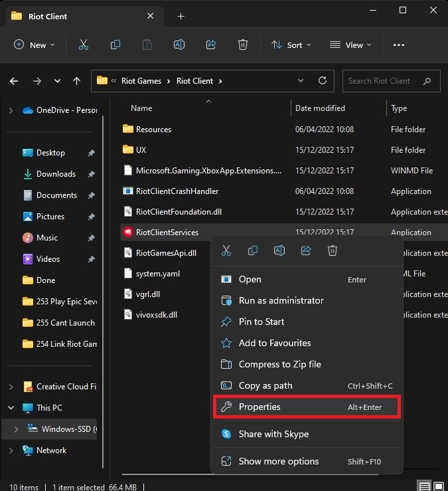The image size is (448, 491).
Task: Open Downloads in Quick access sidebar
Action: tap(56, 174)
